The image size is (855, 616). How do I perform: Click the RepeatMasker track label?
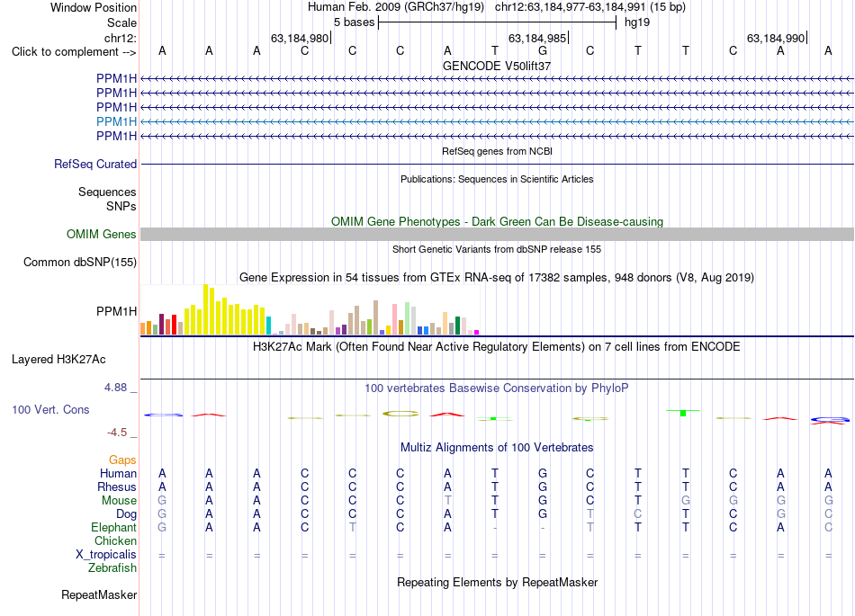click(x=99, y=594)
